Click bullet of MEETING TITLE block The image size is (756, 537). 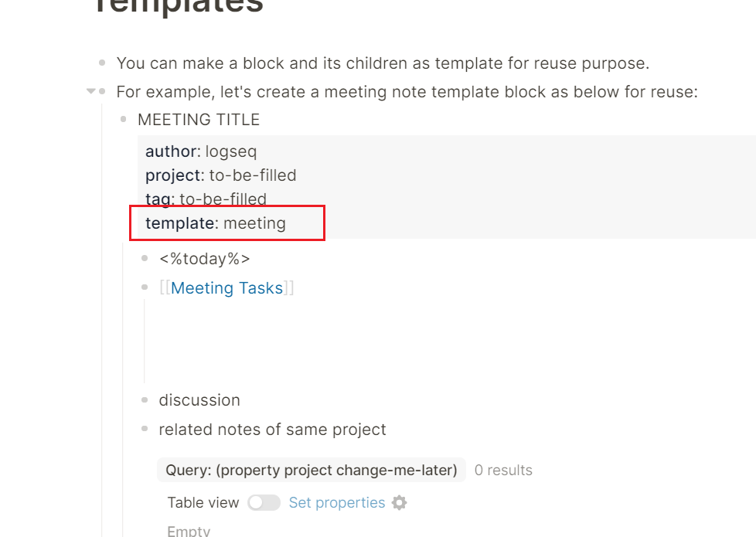(x=124, y=119)
